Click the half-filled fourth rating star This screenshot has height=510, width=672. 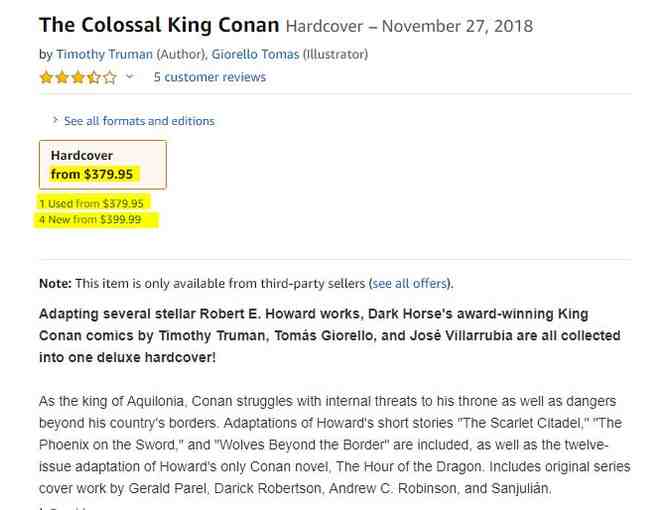(x=95, y=77)
